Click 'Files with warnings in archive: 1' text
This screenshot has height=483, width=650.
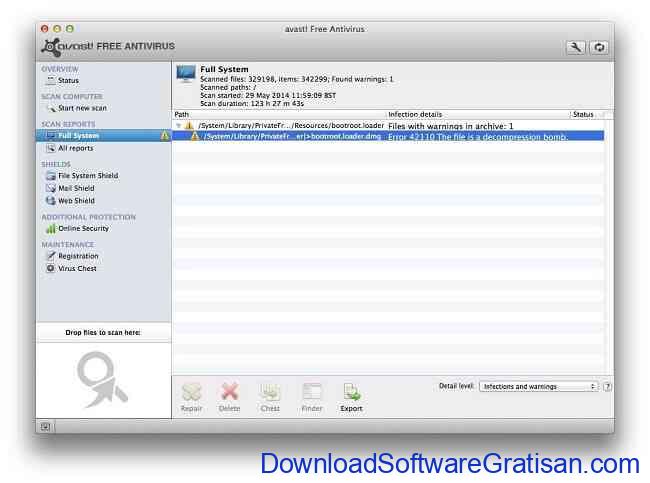tap(451, 126)
